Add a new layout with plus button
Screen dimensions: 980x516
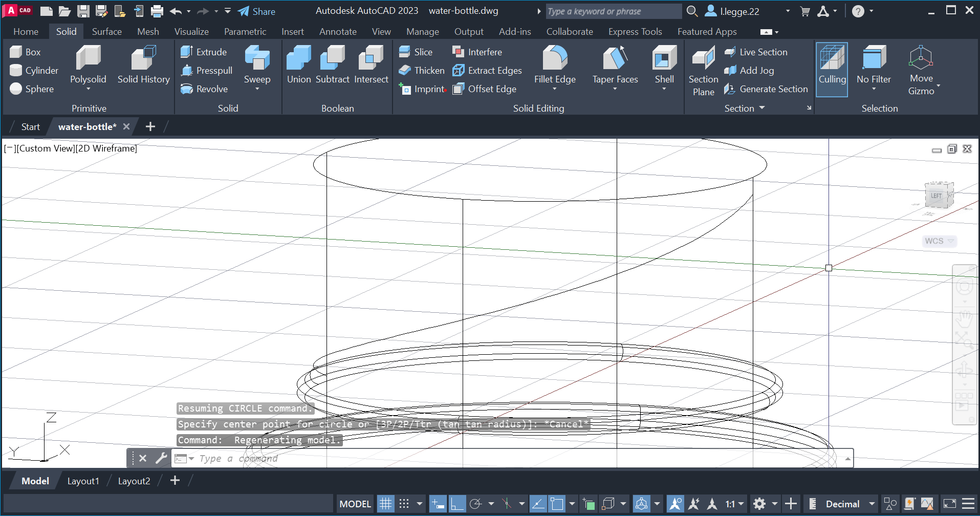pos(175,480)
